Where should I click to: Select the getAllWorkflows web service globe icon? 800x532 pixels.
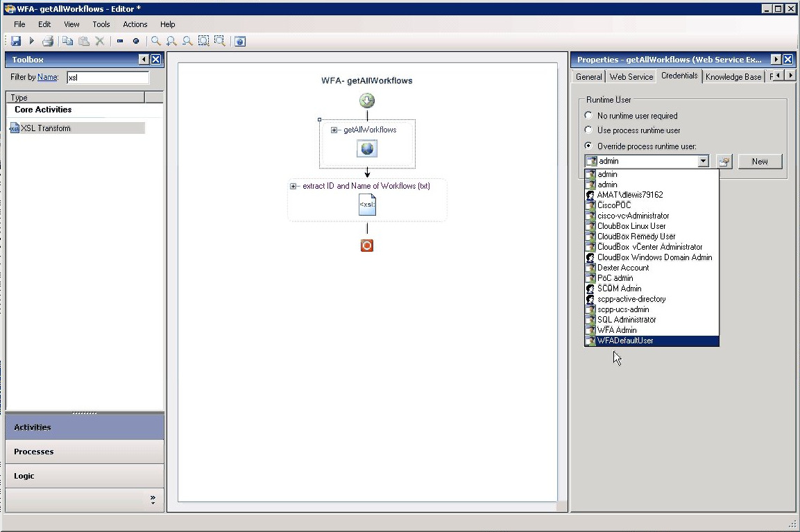pos(367,148)
